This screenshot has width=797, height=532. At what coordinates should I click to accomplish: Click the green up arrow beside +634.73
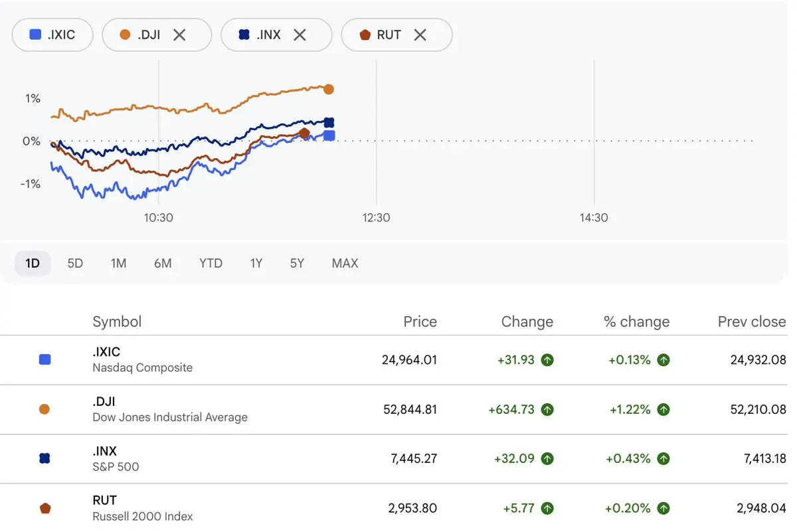point(547,410)
